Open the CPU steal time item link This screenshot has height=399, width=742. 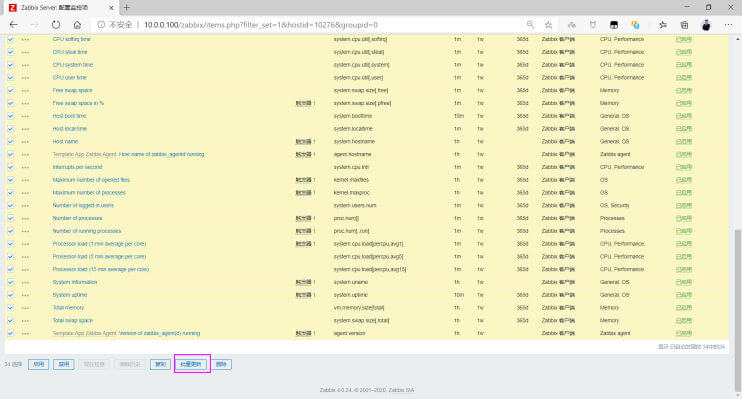pyautogui.click(x=70, y=52)
